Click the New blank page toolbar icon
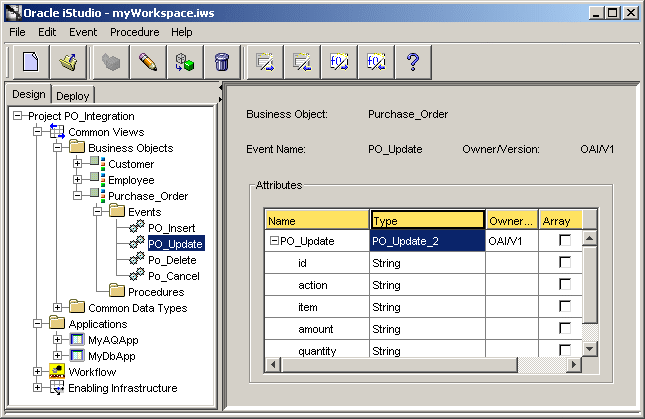This screenshot has height=419, width=645. point(31,62)
